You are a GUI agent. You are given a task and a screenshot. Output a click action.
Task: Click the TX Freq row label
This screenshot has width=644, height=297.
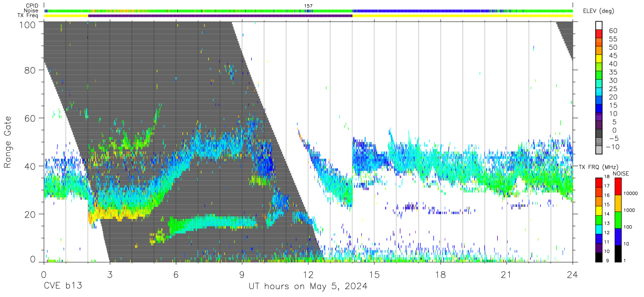pos(28,15)
